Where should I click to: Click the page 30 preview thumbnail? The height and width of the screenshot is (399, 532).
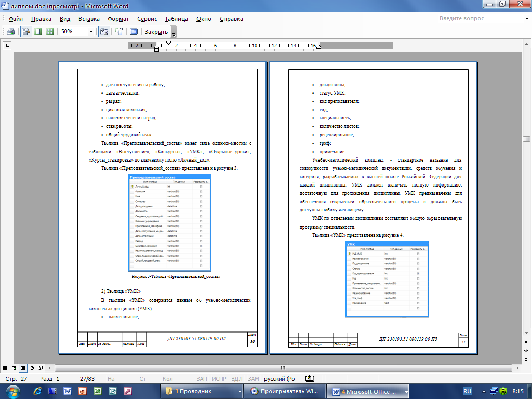coord(163,208)
